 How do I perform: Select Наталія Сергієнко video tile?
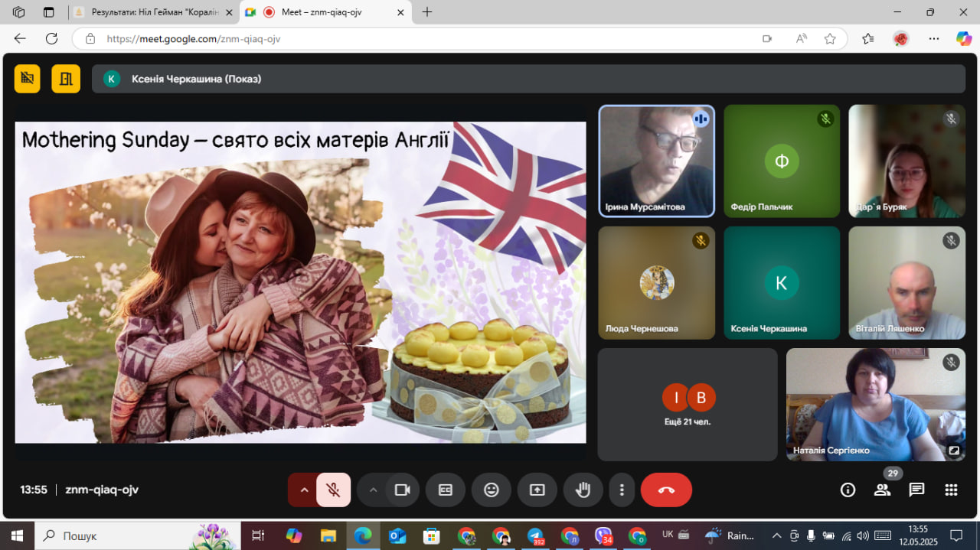click(x=876, y=405)
